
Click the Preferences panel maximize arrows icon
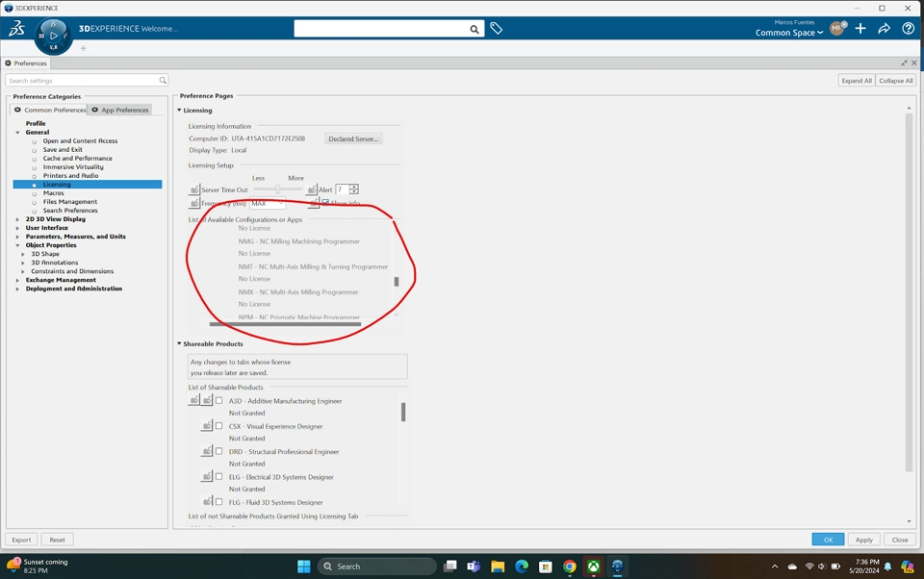(x=904, y=63)
